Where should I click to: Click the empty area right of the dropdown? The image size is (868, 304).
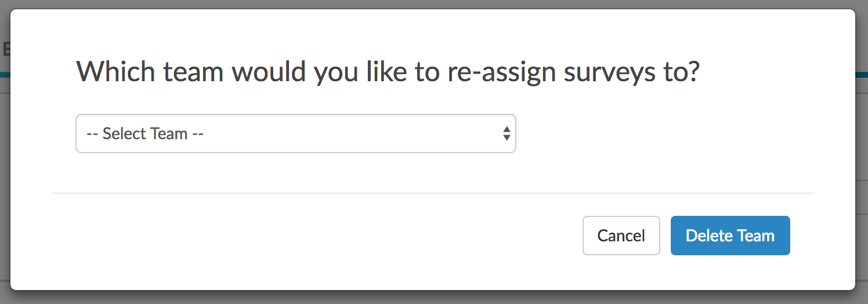point(667,133)
